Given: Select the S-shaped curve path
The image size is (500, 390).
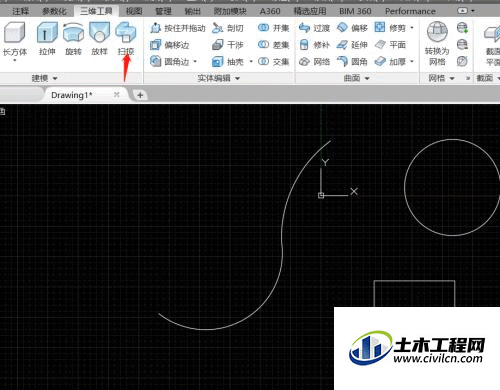Looking at the screenshot, I should coord(282,247).
